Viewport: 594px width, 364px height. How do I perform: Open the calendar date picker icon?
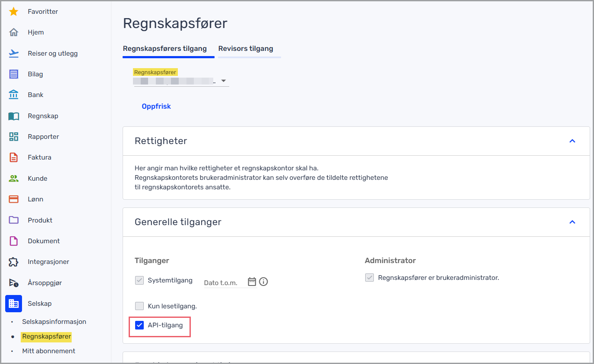[252, 282]
